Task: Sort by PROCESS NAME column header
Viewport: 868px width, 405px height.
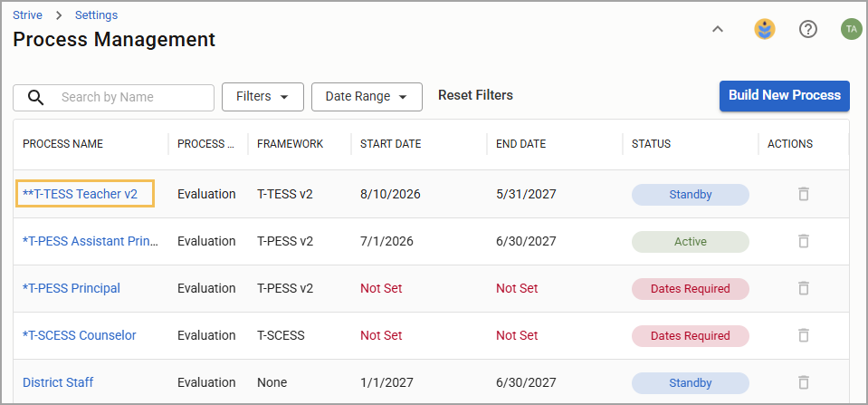Action: (x=62, y=144)
